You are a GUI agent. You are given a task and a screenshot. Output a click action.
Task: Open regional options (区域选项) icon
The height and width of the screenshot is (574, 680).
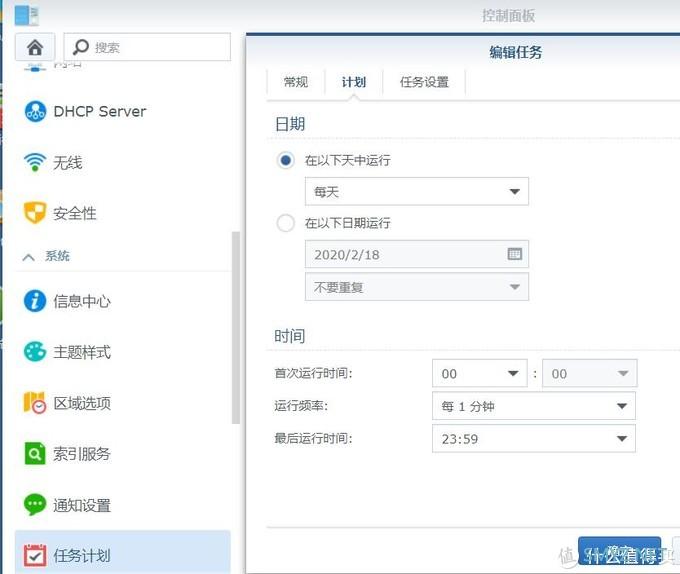click(x=35, y=403)
